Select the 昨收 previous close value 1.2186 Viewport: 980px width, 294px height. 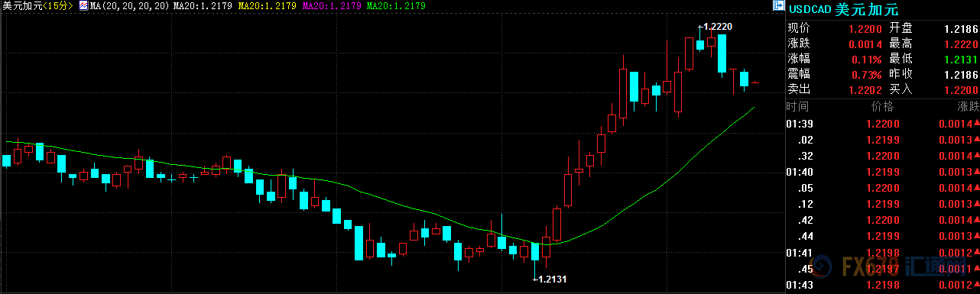961,75
